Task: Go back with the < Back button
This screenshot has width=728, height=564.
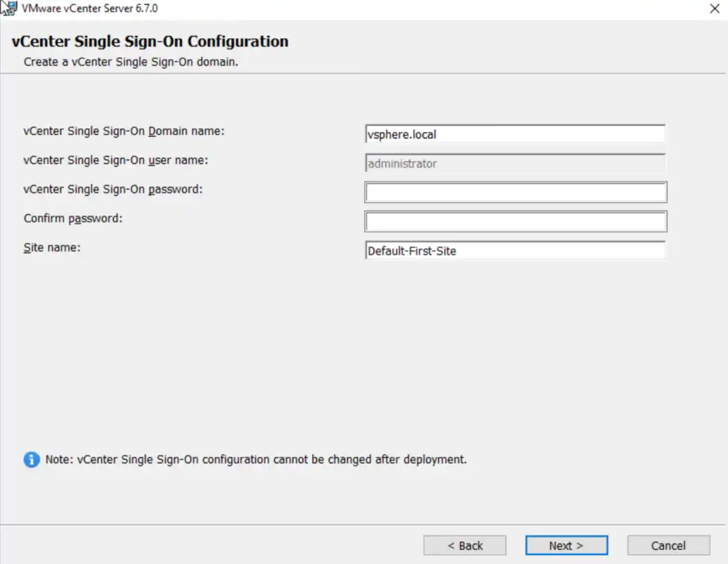Action: click(x=465, y=546)
